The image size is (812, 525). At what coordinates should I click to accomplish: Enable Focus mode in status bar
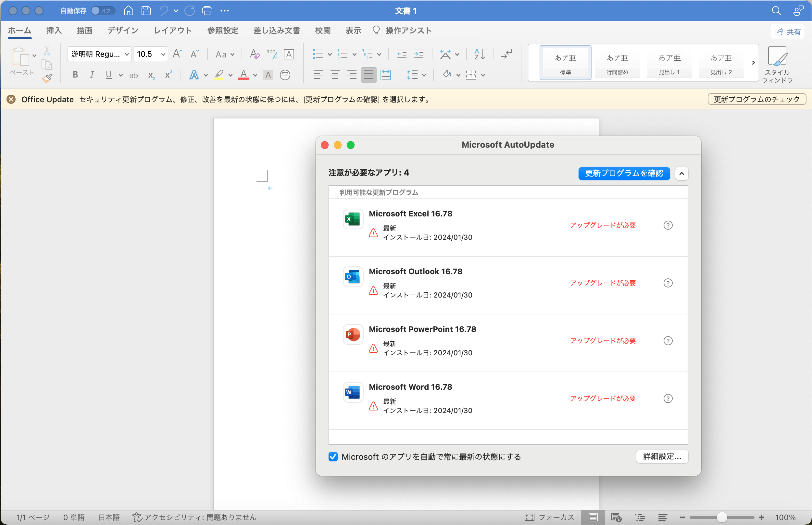tap(549, 517)
